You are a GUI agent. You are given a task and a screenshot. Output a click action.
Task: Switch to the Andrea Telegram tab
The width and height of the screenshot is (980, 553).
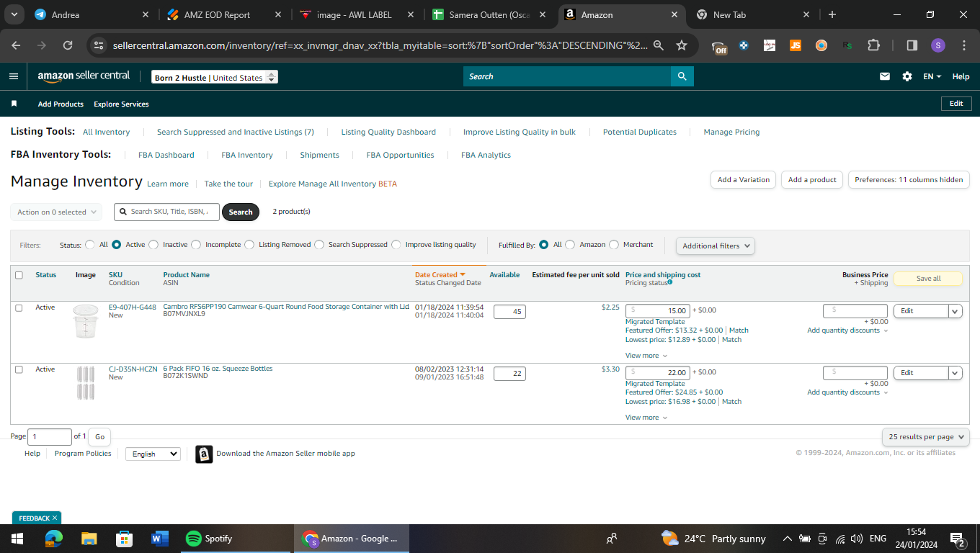pyautogui.click(x=92, y=14)
